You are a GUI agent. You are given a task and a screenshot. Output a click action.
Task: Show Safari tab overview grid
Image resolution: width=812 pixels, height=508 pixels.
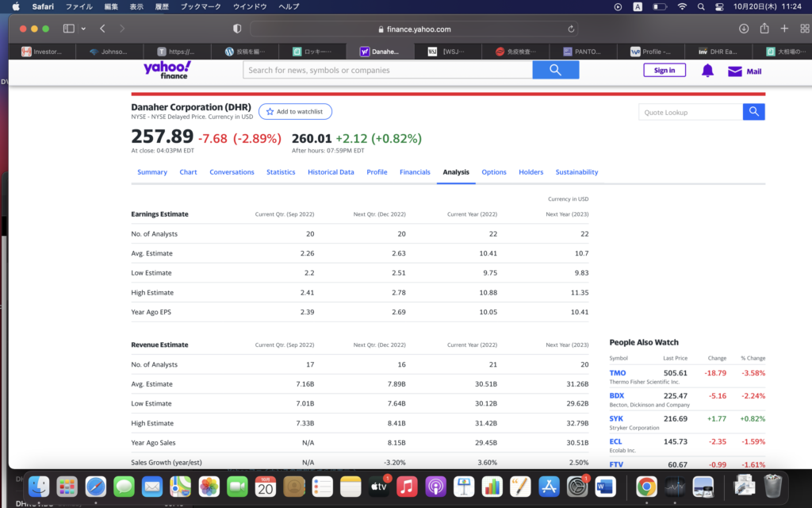(x=804, y=29)
